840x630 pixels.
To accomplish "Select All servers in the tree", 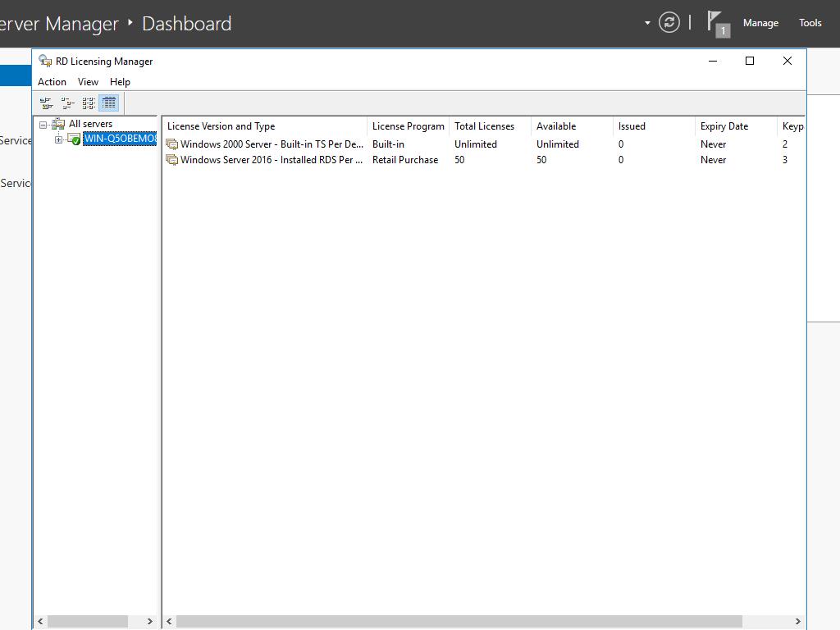I will coord(90,124).
